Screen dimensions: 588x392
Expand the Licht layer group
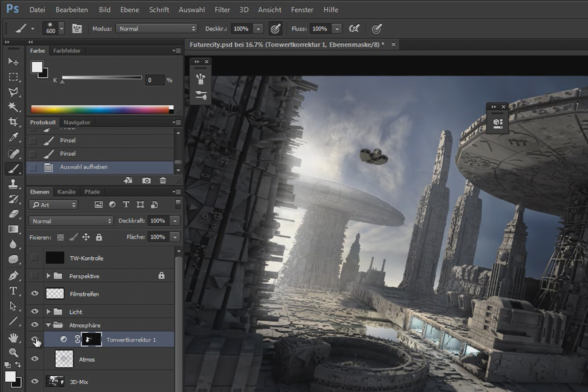(48, 312)
